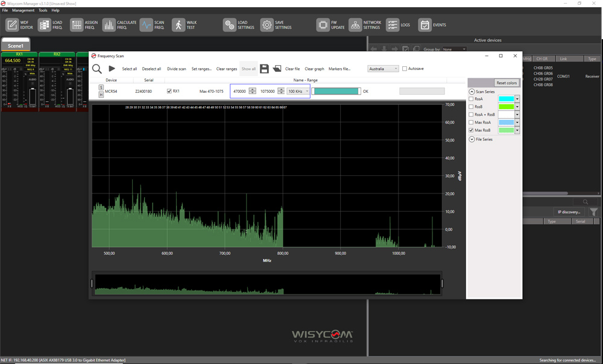
Task: Select the Scene1 tab
Action: coord(16,46)
